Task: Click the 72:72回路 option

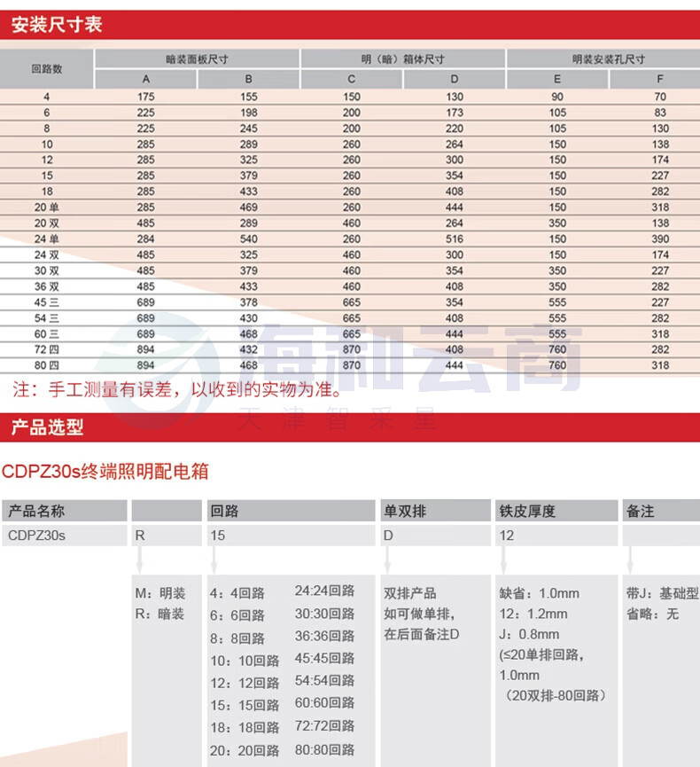Action: 324,726
